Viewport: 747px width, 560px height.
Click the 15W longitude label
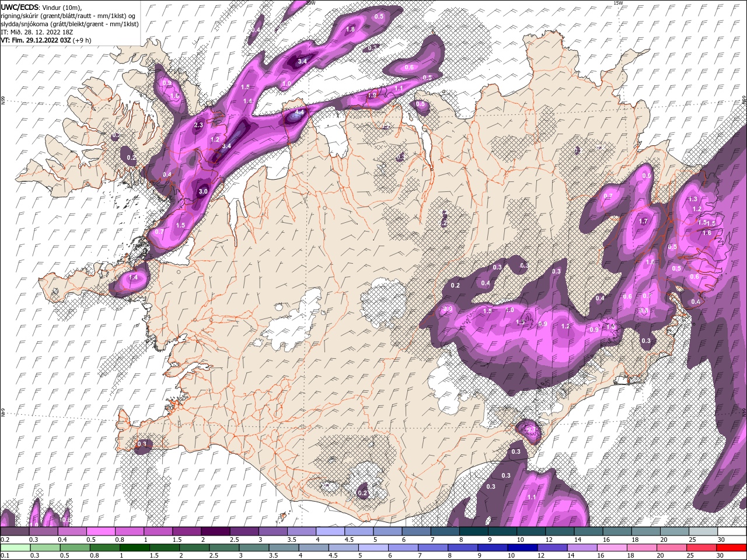click(x=618, y=3)
